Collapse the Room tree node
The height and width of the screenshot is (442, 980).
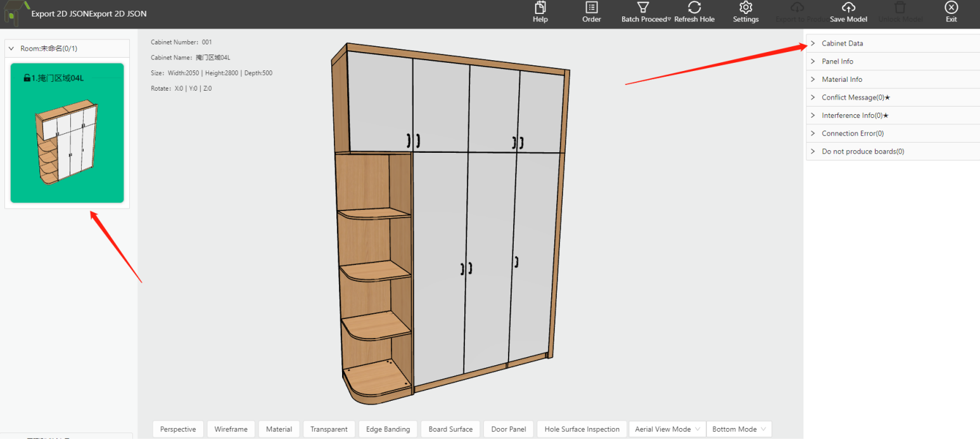11,48
